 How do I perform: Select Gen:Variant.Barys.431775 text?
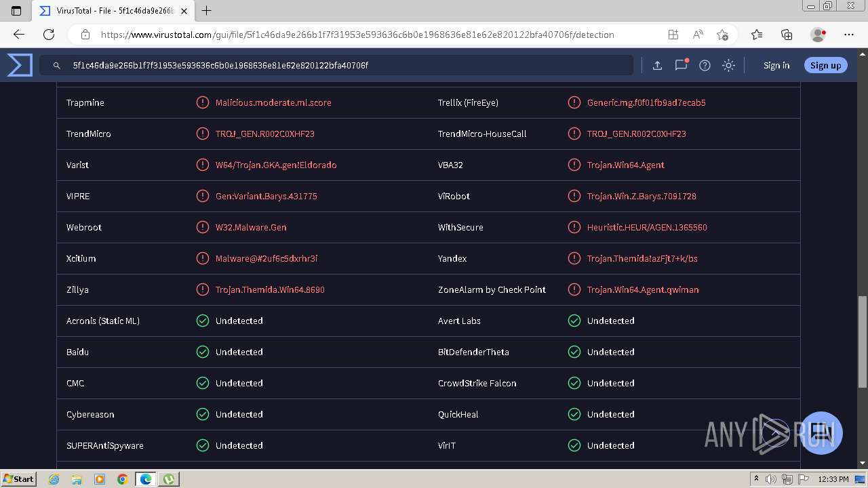pos(267,196)
